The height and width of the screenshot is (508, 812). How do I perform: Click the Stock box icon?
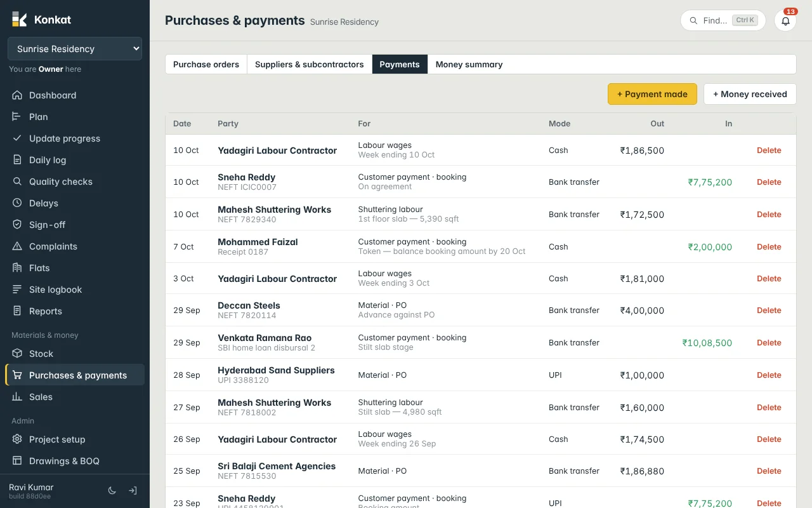[x=17, y=354]
